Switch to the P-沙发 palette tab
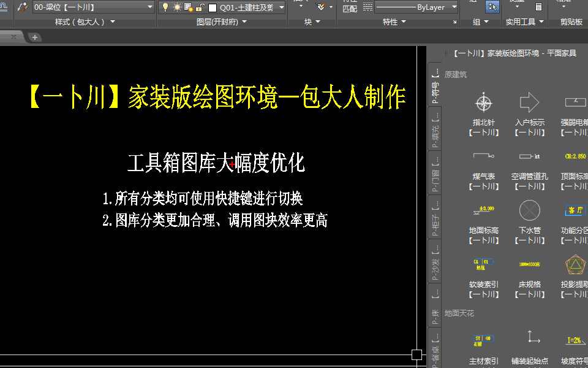Screen dimensions: 588x368 435,261
